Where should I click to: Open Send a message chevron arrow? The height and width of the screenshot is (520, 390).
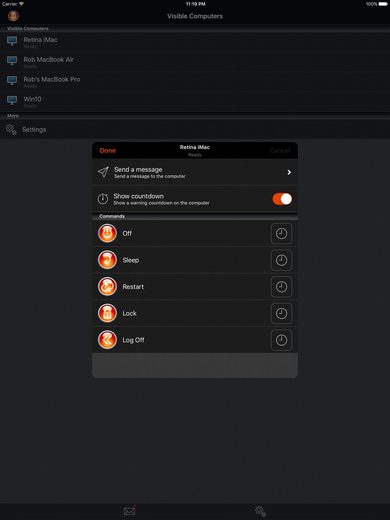(289, 172)
